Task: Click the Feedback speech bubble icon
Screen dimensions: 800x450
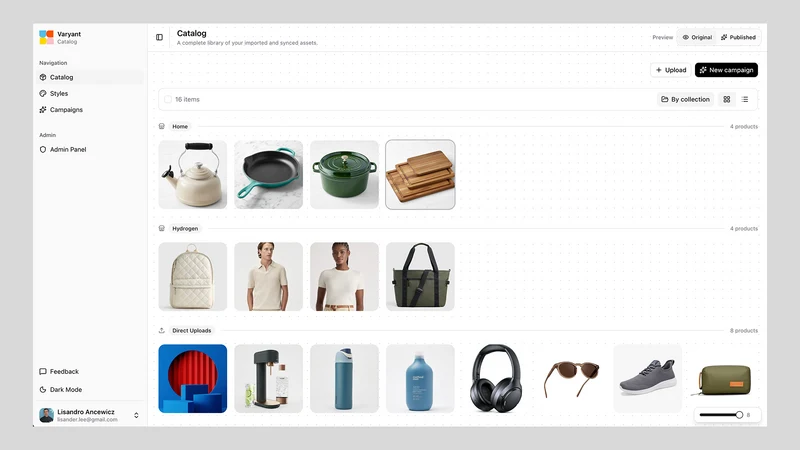Action: (43, 371)
